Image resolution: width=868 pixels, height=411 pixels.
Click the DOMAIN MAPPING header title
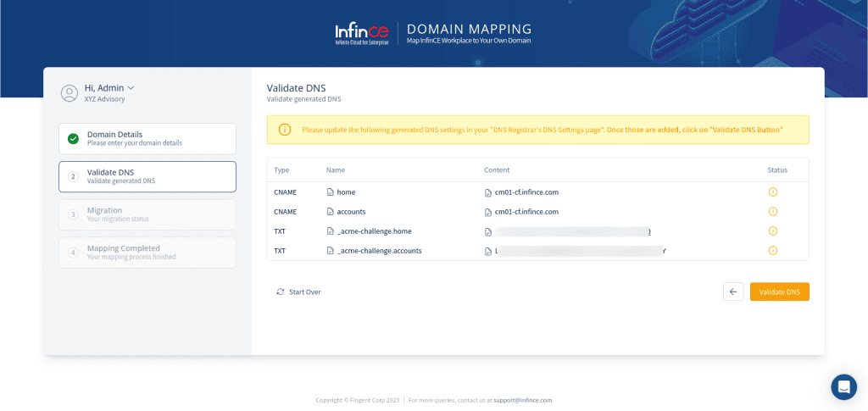click(469, 29)
